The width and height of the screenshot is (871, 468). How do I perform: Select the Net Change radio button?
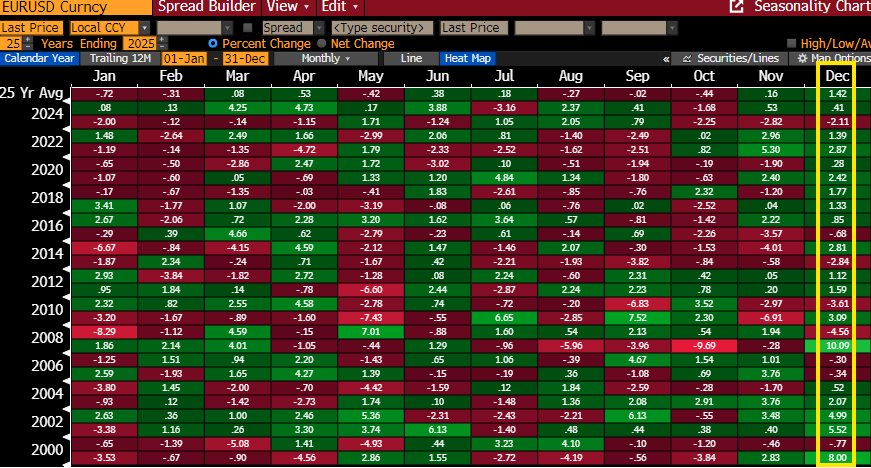(x=321, y=44)
